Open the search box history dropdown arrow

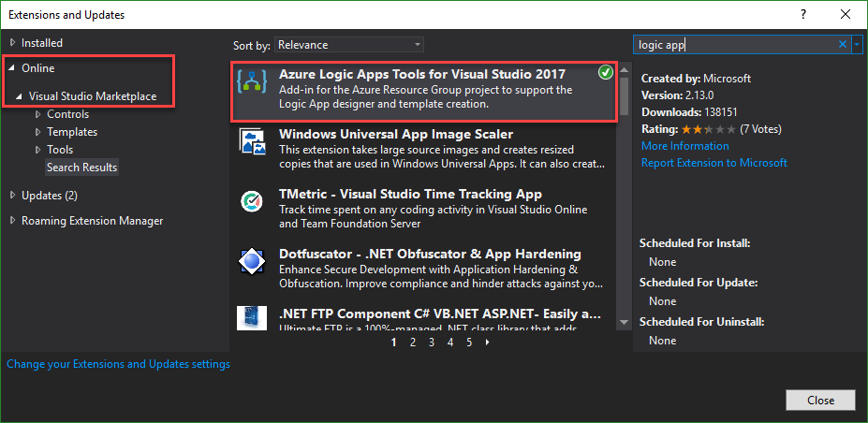858,45
